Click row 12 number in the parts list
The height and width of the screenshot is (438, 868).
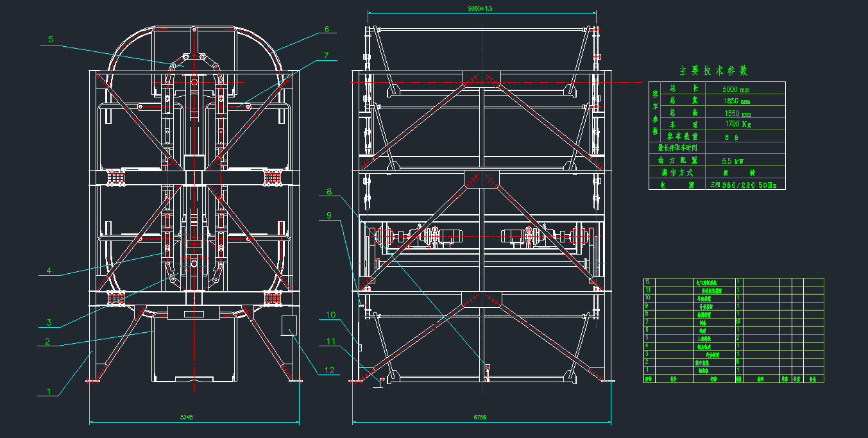click(648, 282)
